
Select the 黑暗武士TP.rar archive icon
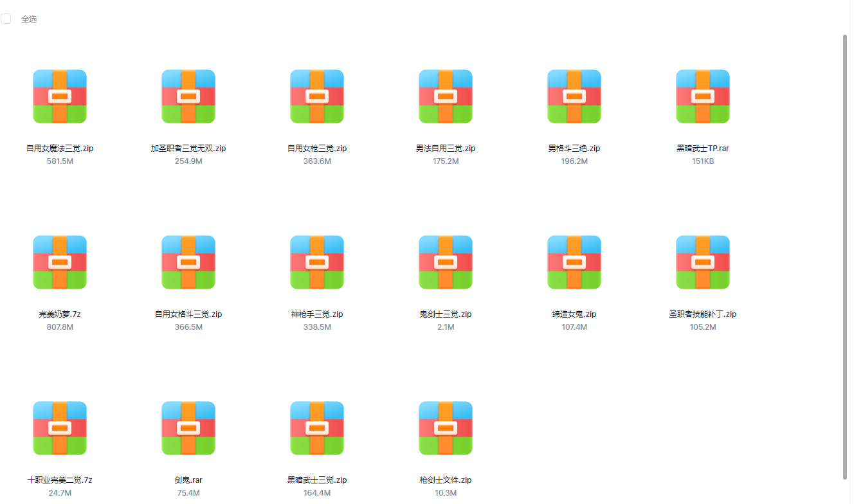click(703, 95)
